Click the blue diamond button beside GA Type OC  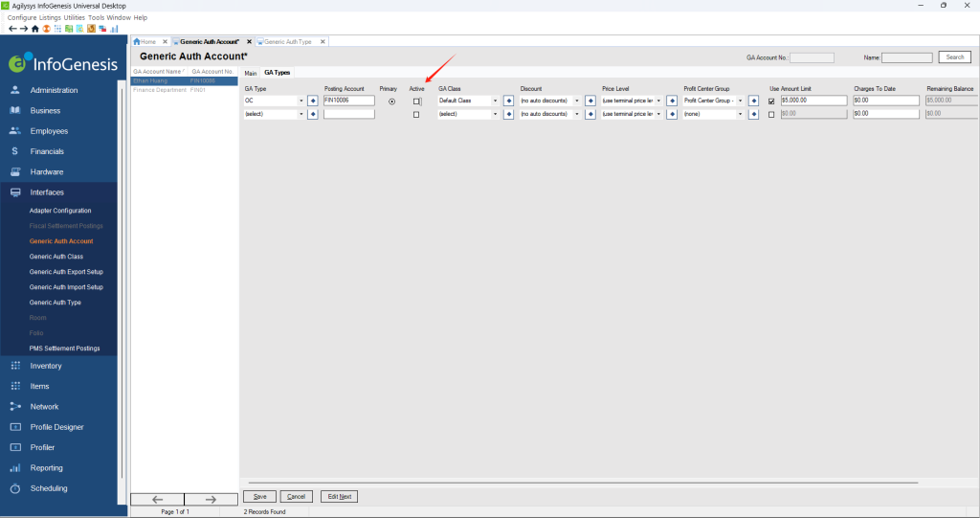point(313,101)
